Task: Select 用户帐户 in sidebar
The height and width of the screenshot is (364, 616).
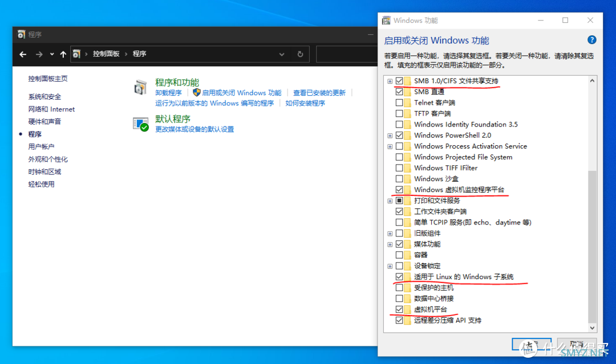Action: [41, 147]
